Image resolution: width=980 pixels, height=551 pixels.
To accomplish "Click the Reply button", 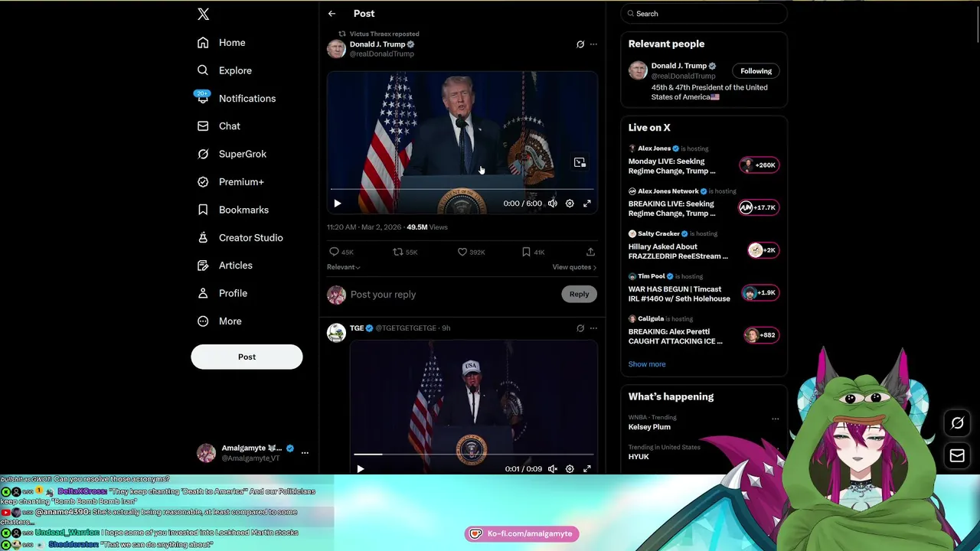I will pos(579,294).
